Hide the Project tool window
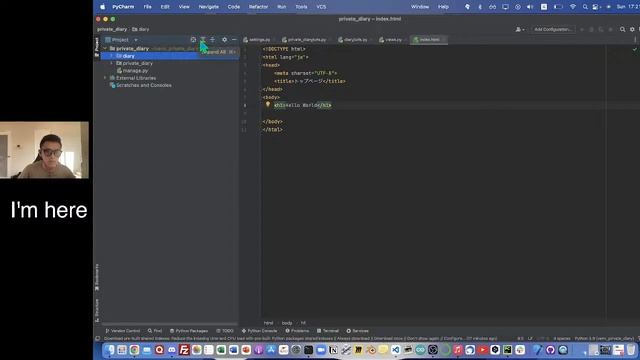 (234, 40)
